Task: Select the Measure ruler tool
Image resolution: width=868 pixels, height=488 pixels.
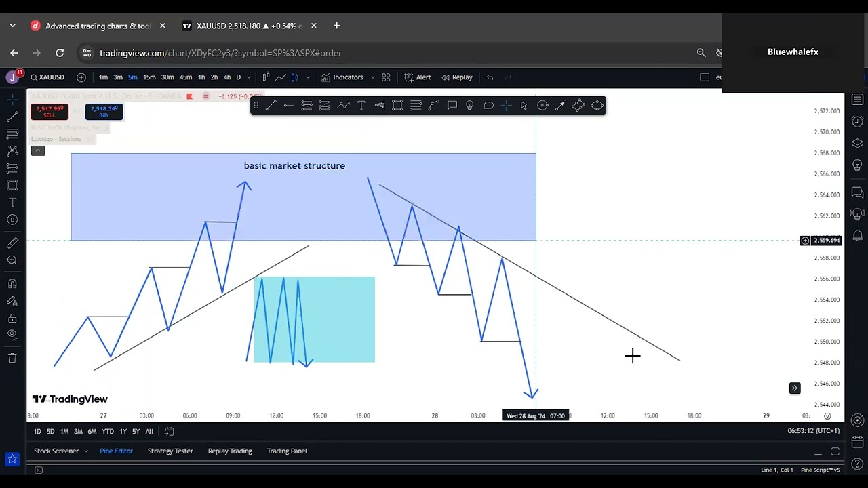Action: (x=12, y=243)
